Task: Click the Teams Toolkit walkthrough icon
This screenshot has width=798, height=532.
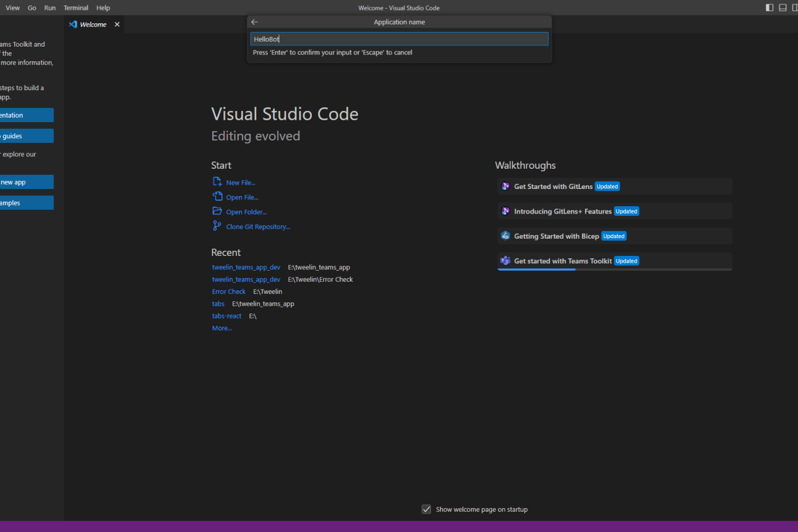Action: [505, 261]
